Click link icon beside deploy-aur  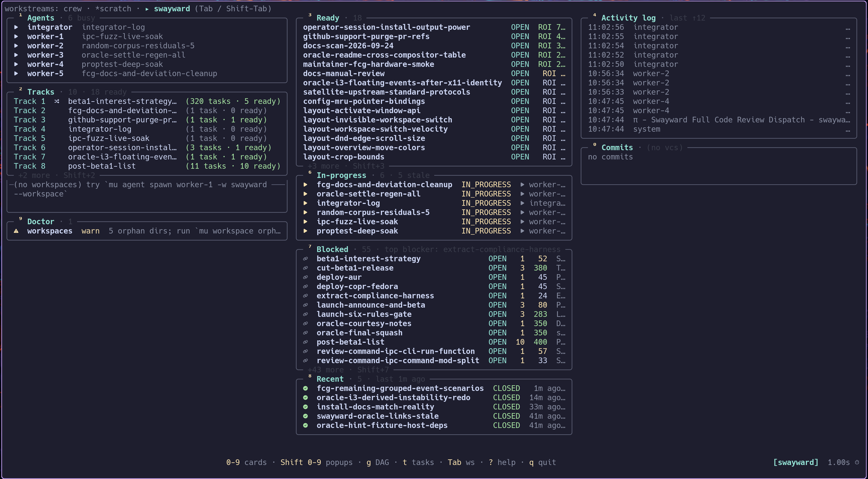(x=305, y=277)
